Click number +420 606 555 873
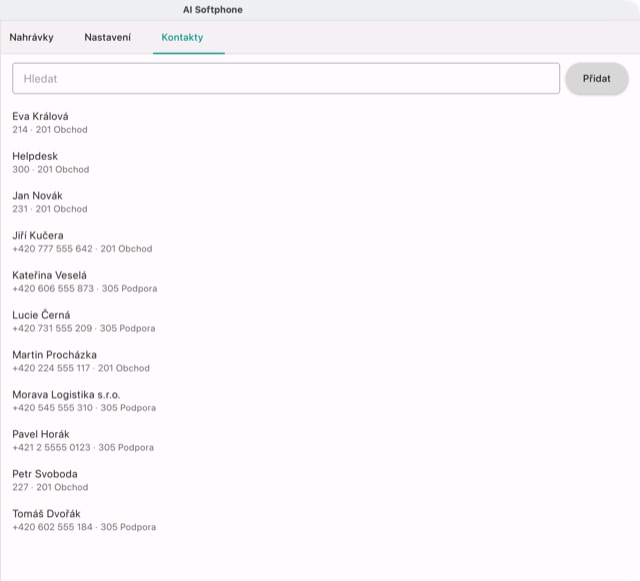This screenshot has height=581, width=640. coord(53,288)
